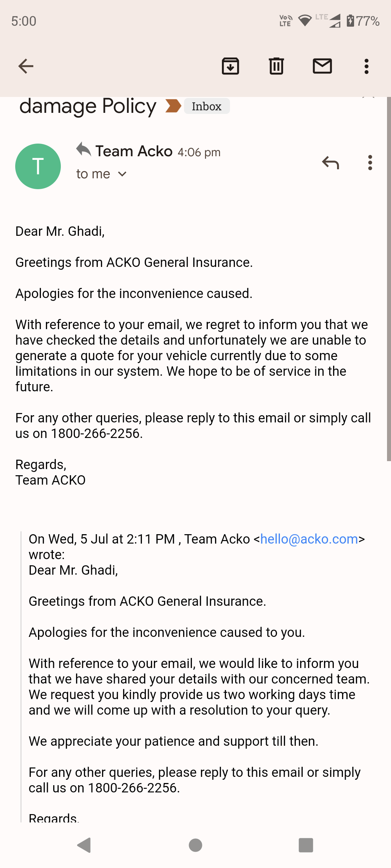
Task: Open message options three-dot menu
Action: point(370,163)
